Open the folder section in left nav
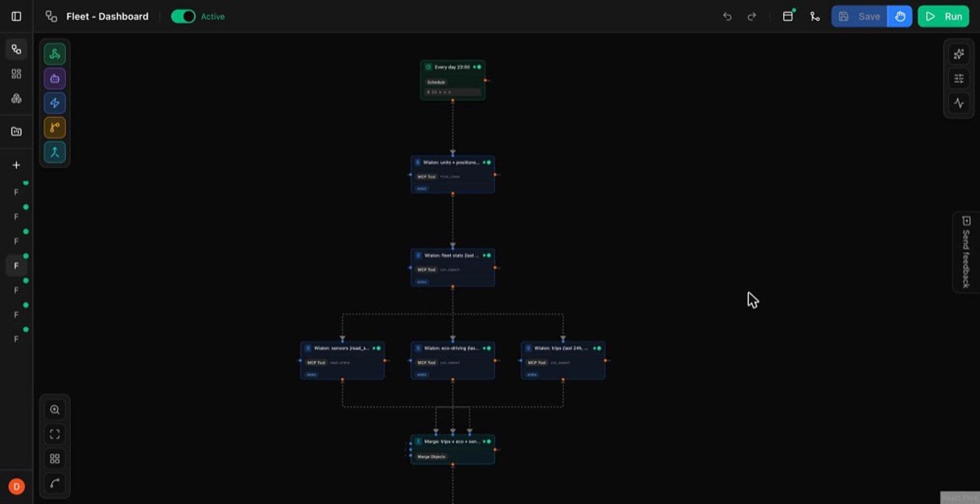 click(x=16, y=131)
